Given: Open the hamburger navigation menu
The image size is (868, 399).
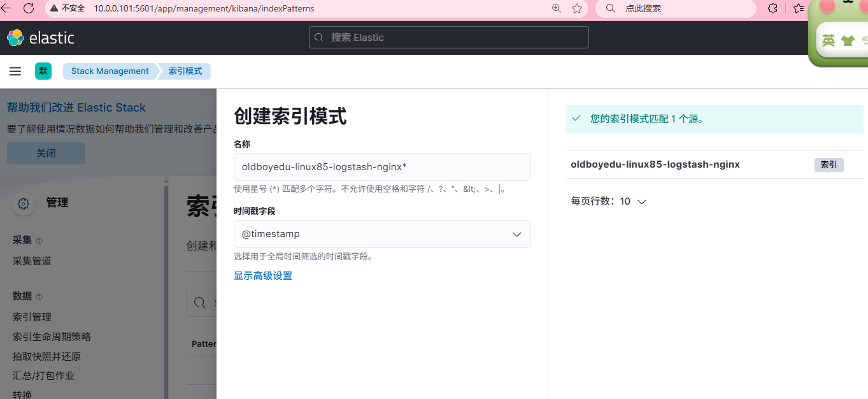Looking at the screenshot, I should pos(15,71).
